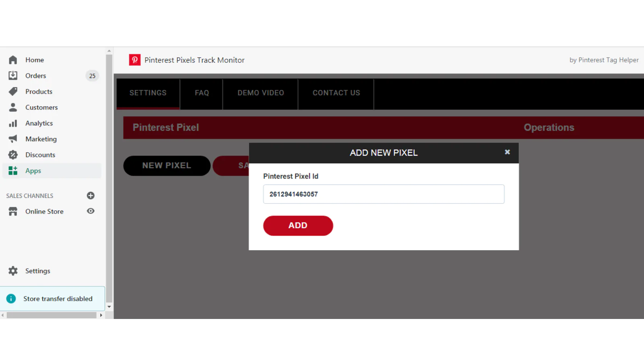This screenshot has width=644, height=362.
Task: Open Discounts section
Action: tap(40, 155)
